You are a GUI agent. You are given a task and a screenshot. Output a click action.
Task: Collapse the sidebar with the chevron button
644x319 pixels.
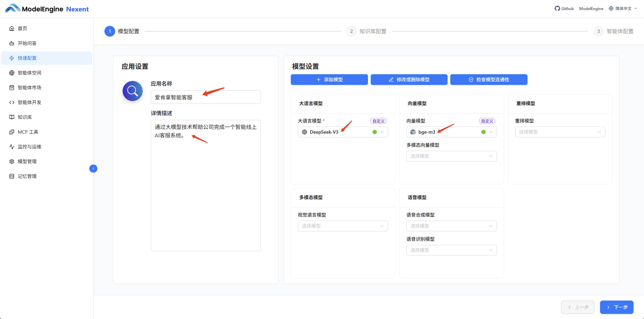coord(93,169)
